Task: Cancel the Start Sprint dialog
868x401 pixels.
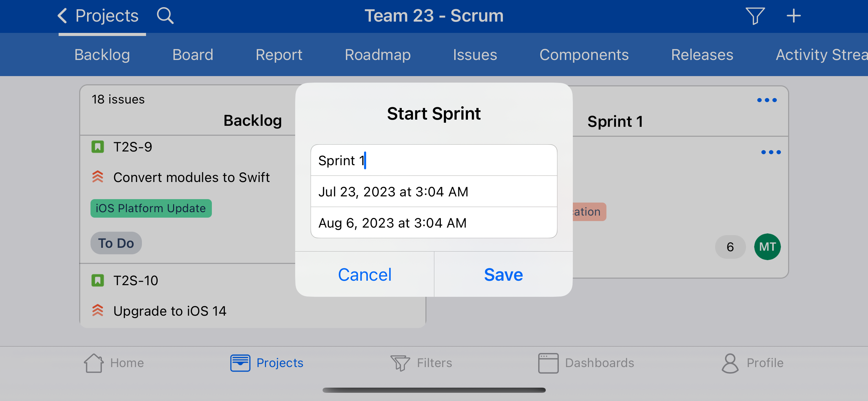Action: pos(364,275)
